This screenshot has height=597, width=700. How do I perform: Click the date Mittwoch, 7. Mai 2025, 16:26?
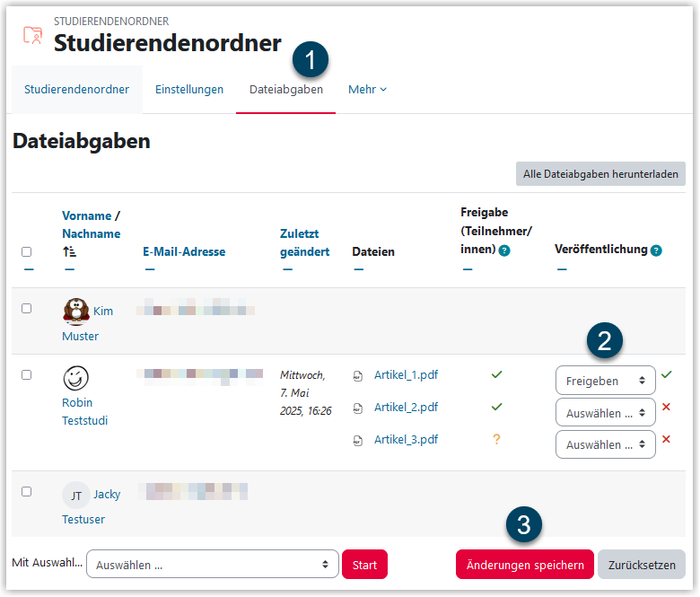point(306,393)
